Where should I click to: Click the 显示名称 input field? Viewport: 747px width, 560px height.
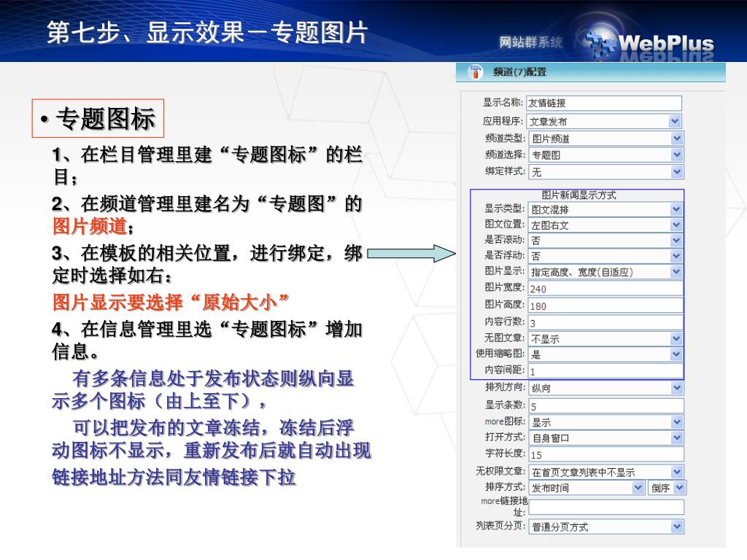point(603,103)
